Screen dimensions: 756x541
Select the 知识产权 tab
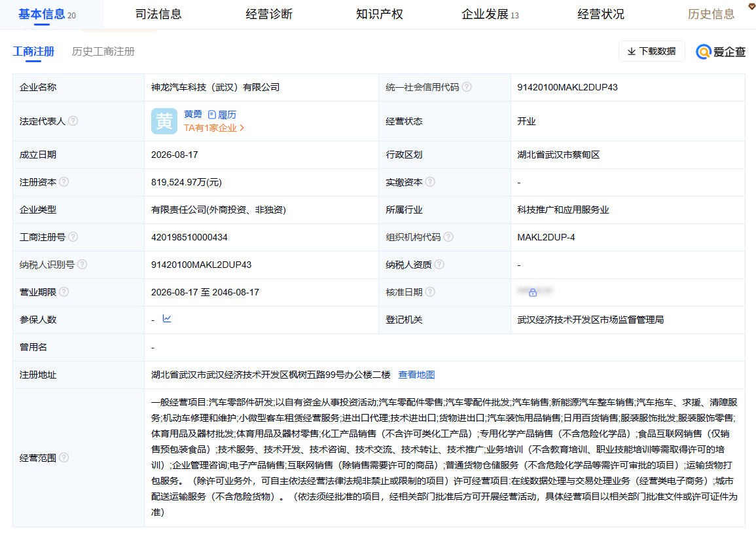pos(380,14)
